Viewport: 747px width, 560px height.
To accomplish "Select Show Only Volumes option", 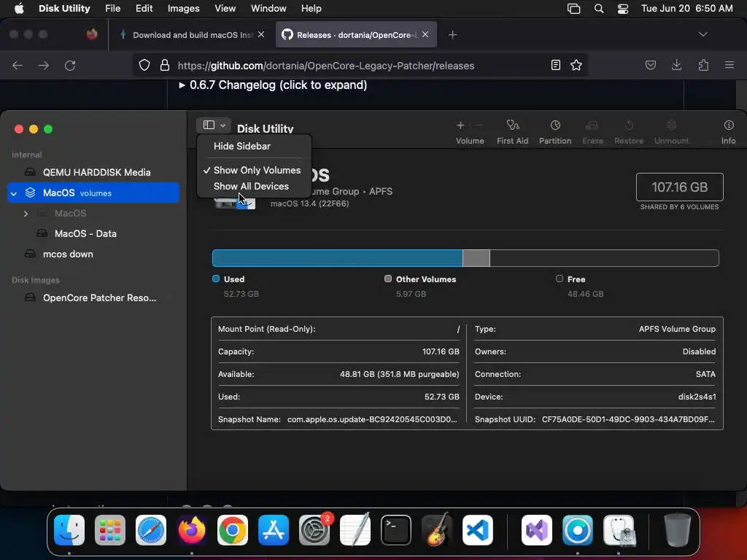I will click(255, 170).
